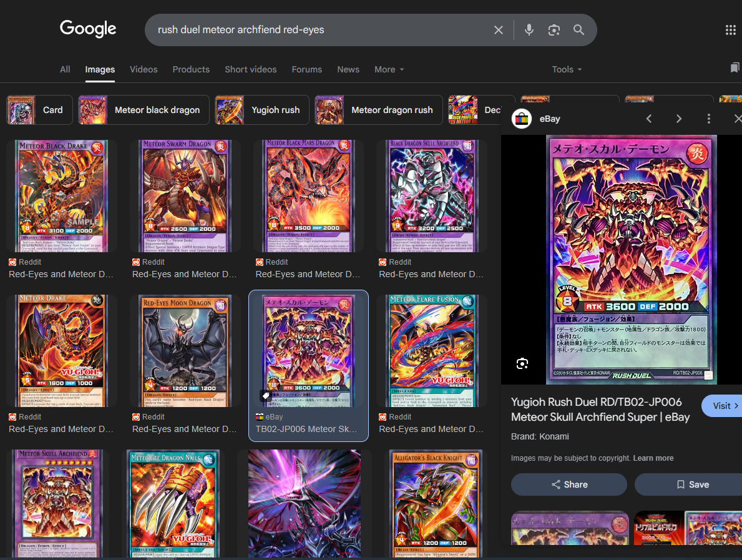
Task: Open Meteorite Dragon Nails thumbnail
Action: (173, 503)
